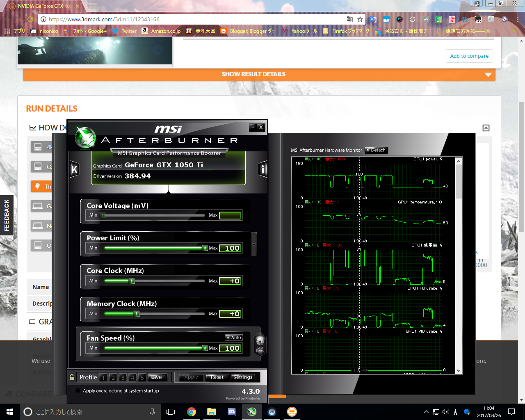Open Afterburner Settings
The height and width of the screenshot is (420, 525).
pyautogui.click(x=243, y=377)
